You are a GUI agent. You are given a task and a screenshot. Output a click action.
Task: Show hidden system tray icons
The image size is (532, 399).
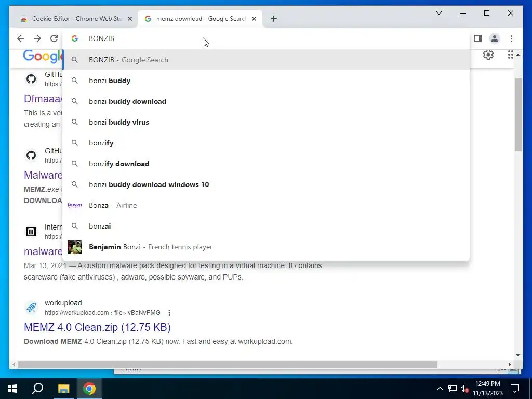pos(440,389)
